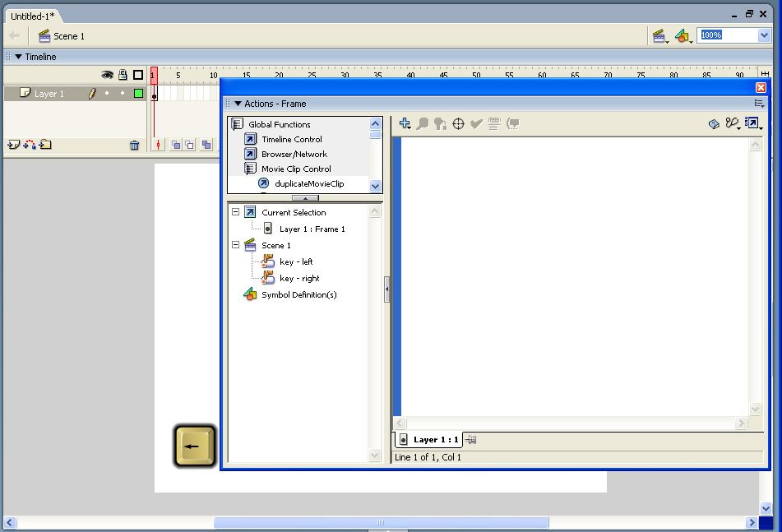Open Movie Clip Control category

click(x=296, y=169)
